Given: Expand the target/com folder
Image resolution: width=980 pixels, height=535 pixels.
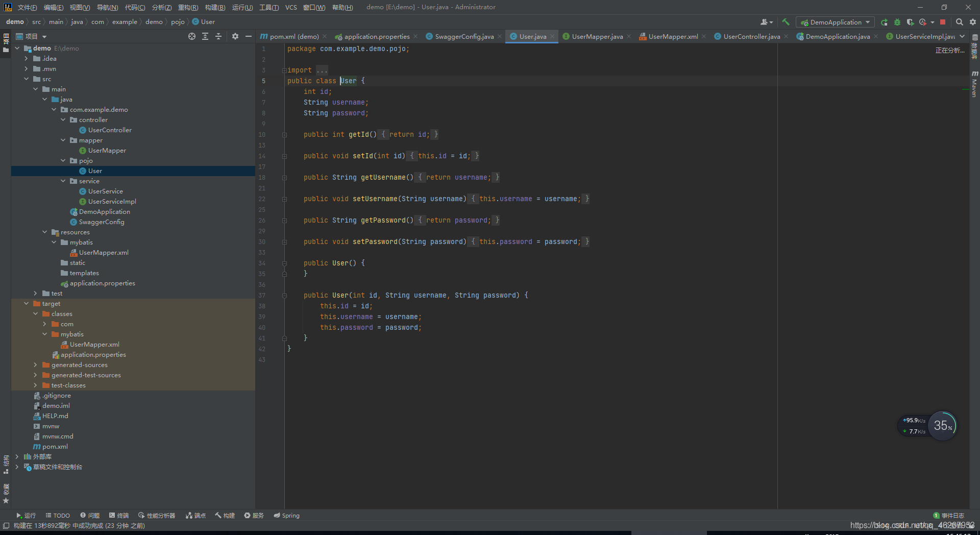Looking at the screenshot, I should tap(44, 324).
